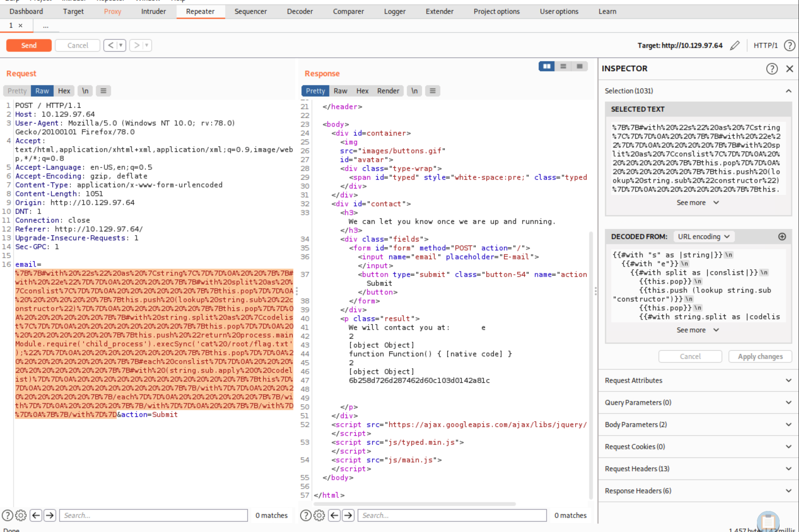Viewport: 799px width, 532px height.
Task: Switch to the Target tab
Action: point(73,11)
